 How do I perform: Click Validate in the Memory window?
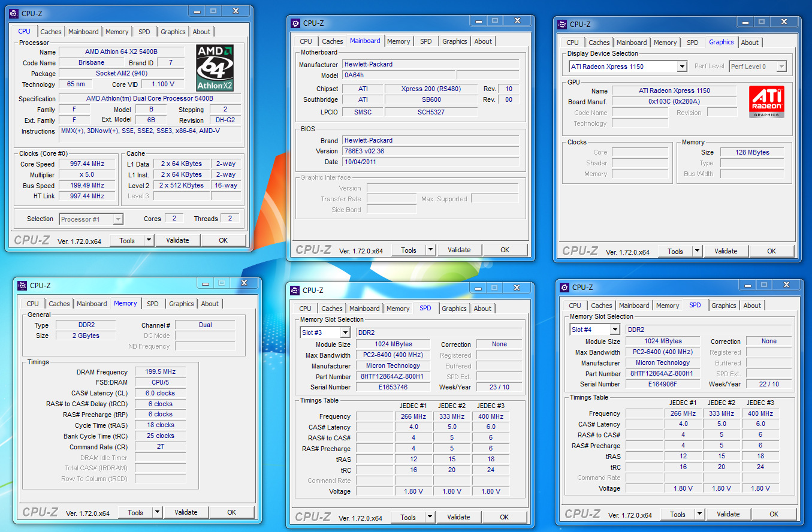186,512
